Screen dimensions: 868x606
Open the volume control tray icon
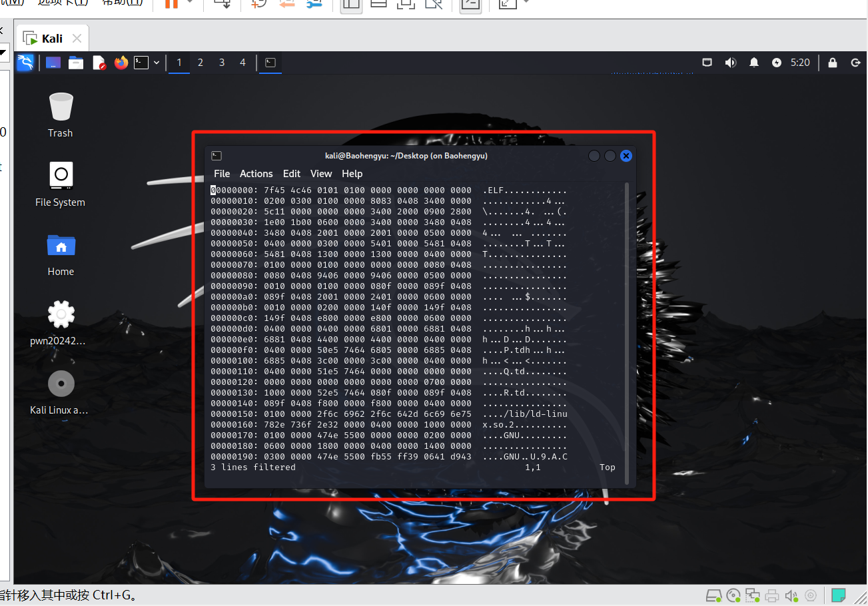point(730,63)
